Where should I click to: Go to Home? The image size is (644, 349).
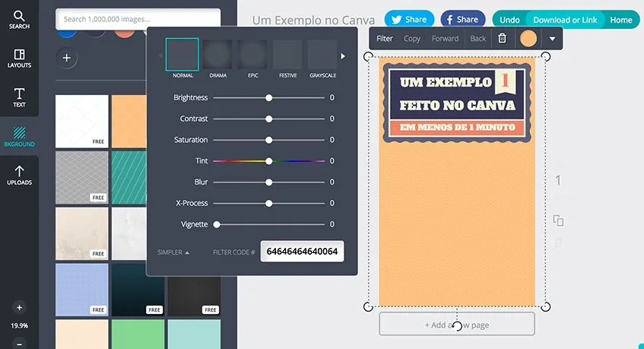(620, 20)
